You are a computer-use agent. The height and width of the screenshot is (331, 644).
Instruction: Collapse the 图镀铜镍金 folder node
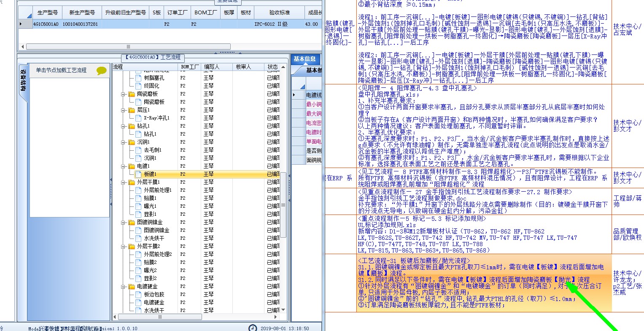tap(123, 222)
